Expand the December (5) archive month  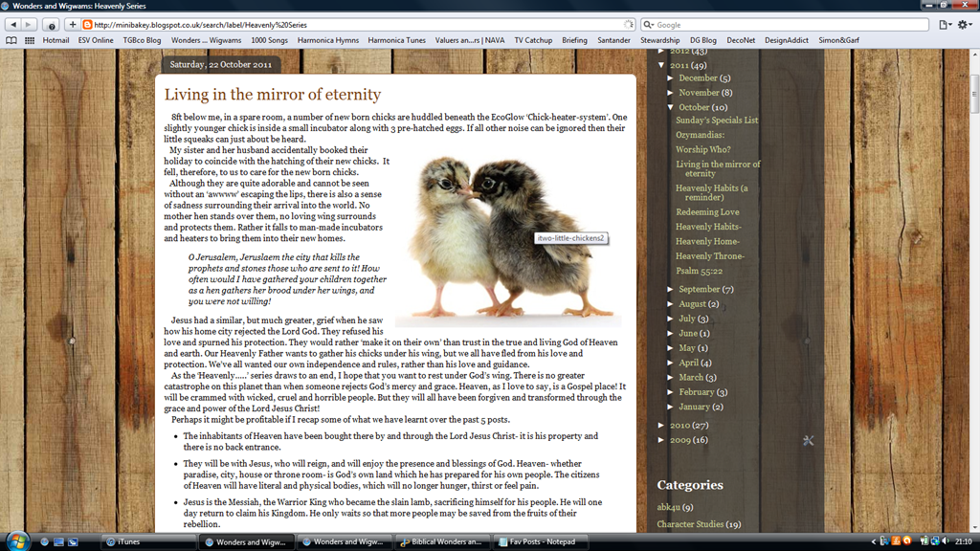click(x=670, y=78)
